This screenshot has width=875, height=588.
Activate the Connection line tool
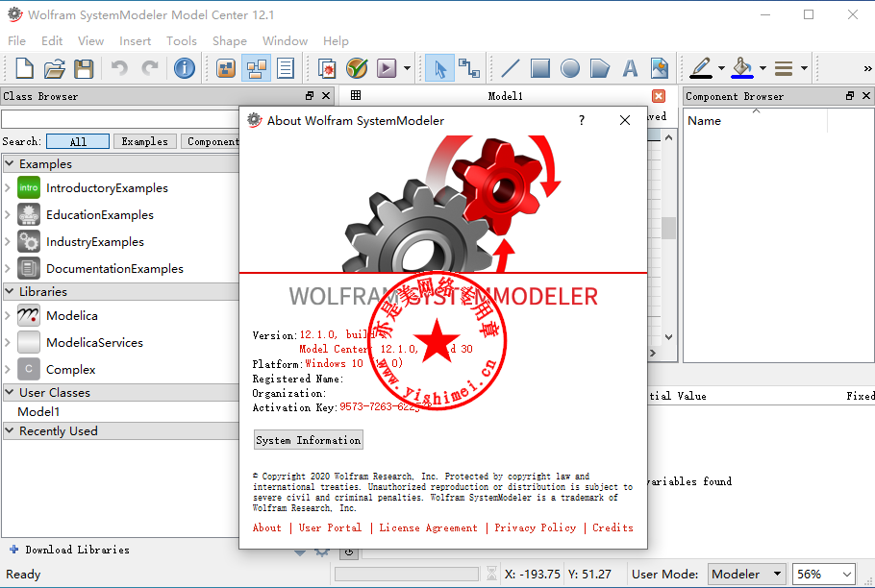(469, 68)
